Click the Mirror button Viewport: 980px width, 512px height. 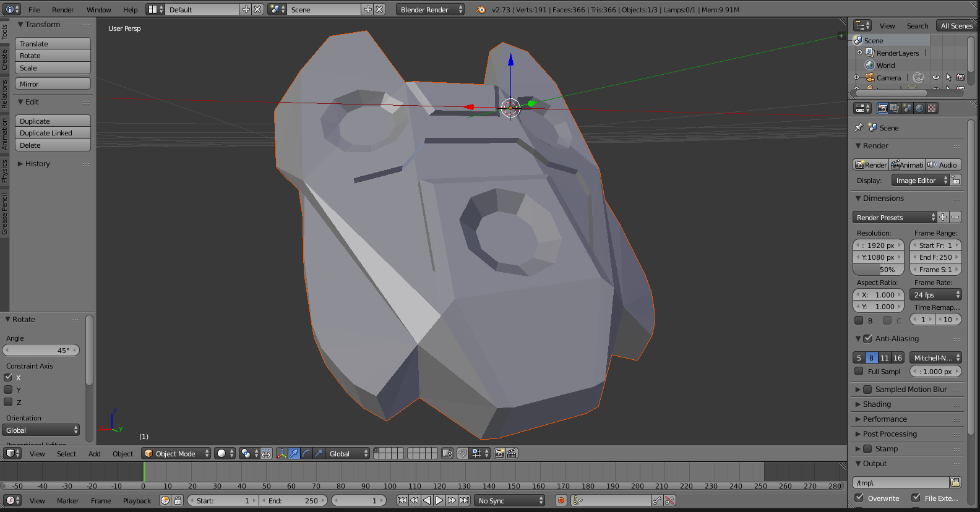tap(53, 83)
